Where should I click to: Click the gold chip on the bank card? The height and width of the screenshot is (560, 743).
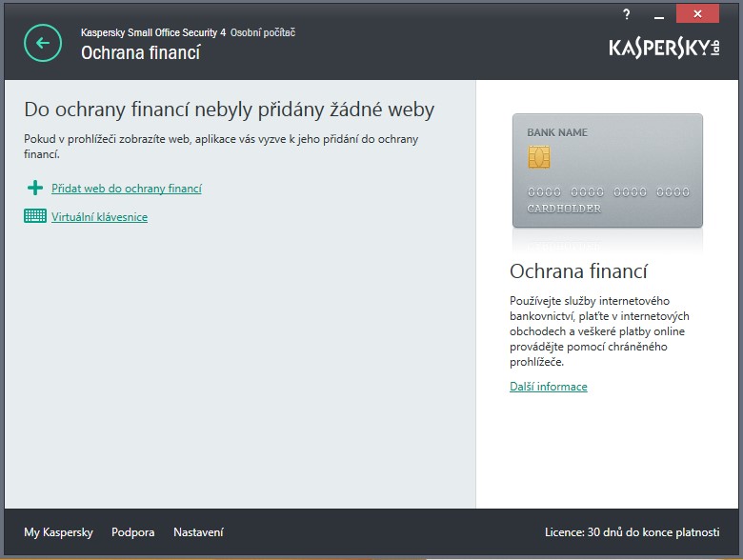pos(538,157)
